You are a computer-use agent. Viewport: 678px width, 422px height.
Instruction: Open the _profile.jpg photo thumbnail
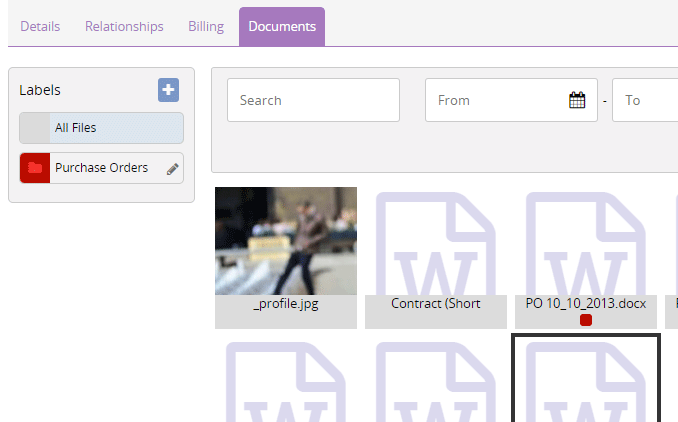coord(285,241)
